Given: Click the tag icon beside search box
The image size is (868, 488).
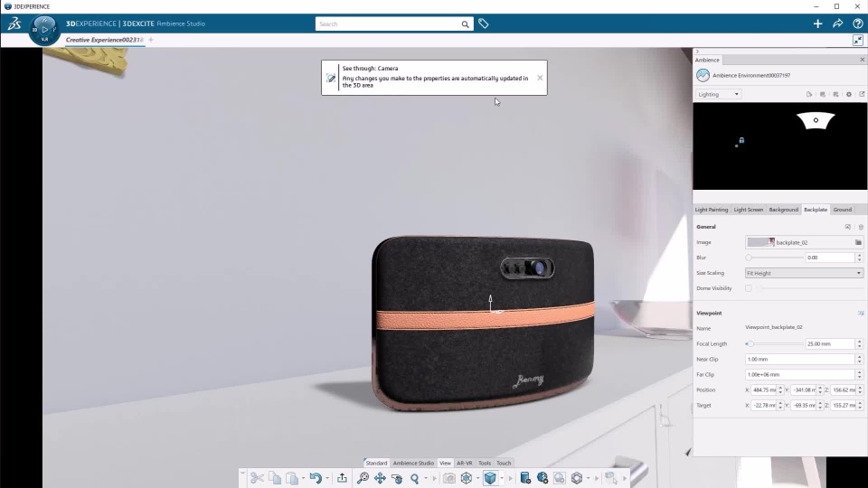Looking at the screenshot, I should (x=484, y=23).
